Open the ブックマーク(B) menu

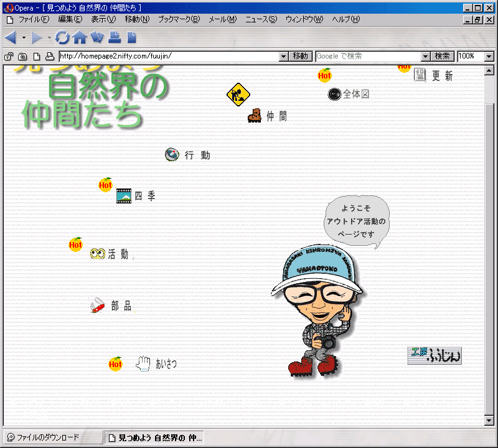point(179,20)
